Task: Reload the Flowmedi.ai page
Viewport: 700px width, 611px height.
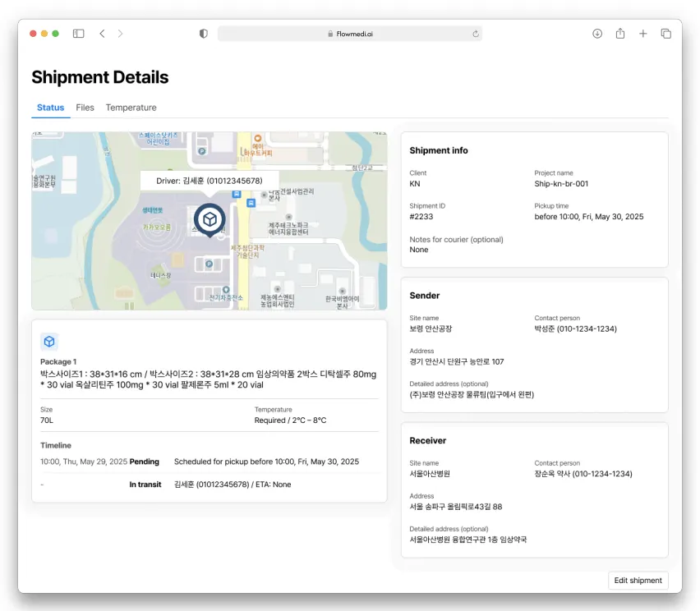Action: tap(475, 34)
